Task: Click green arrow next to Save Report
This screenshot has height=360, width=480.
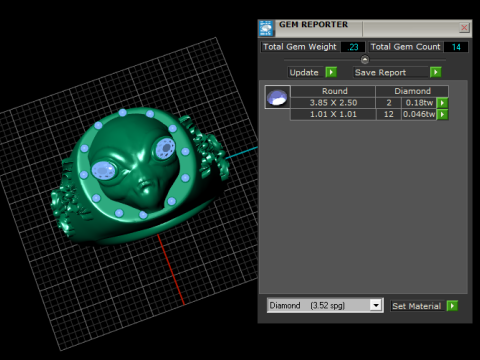Action: 436,72
